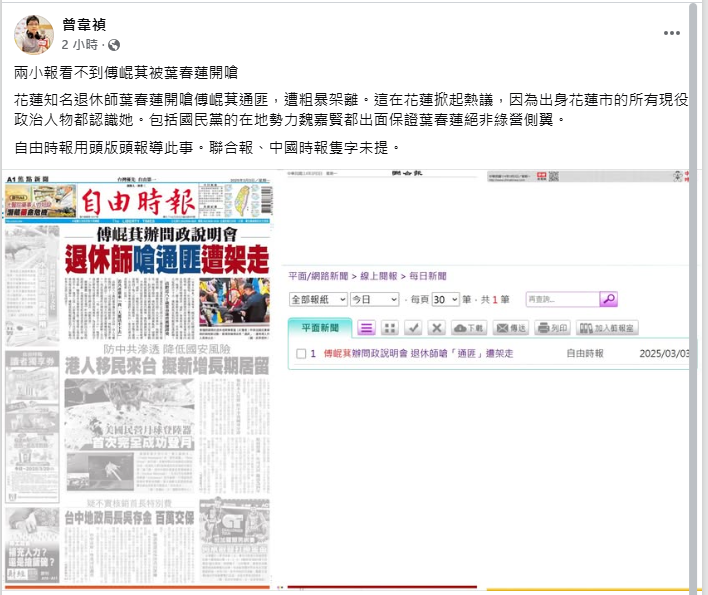This screenshot has width=708, height=595.
Task: Click the 列印 print button
Action: click(x=552, y=328)
